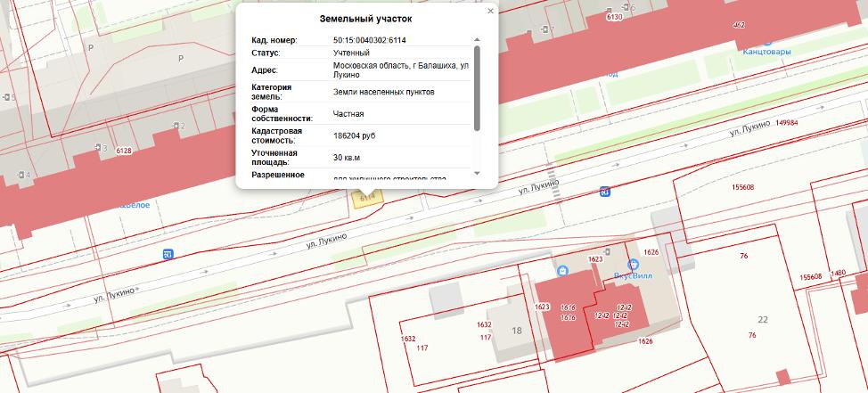This screenshot has height=393, width=868.
Task: Click the bus stop icon right of the popup
Action: pos(605,191)
